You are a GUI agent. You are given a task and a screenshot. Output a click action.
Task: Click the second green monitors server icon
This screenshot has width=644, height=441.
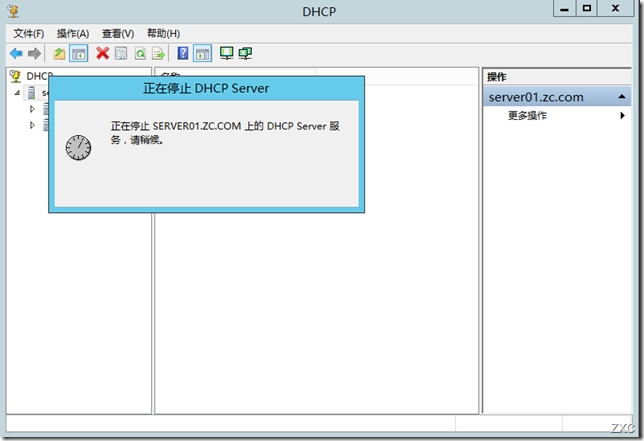tap(245, 53)
